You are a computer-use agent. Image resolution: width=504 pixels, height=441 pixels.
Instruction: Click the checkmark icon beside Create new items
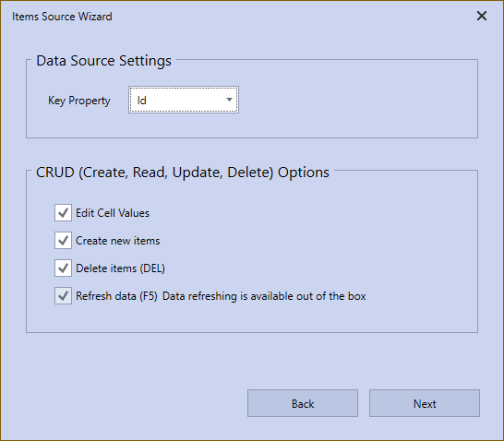(63, 240)
